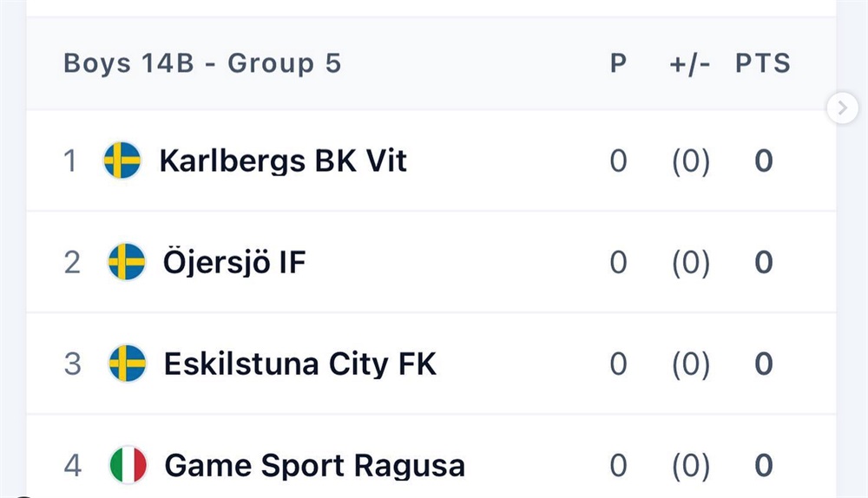Click the Boys 14B - Group 5 heading
This screenshot has width=868, height=498.
(202, 63)
